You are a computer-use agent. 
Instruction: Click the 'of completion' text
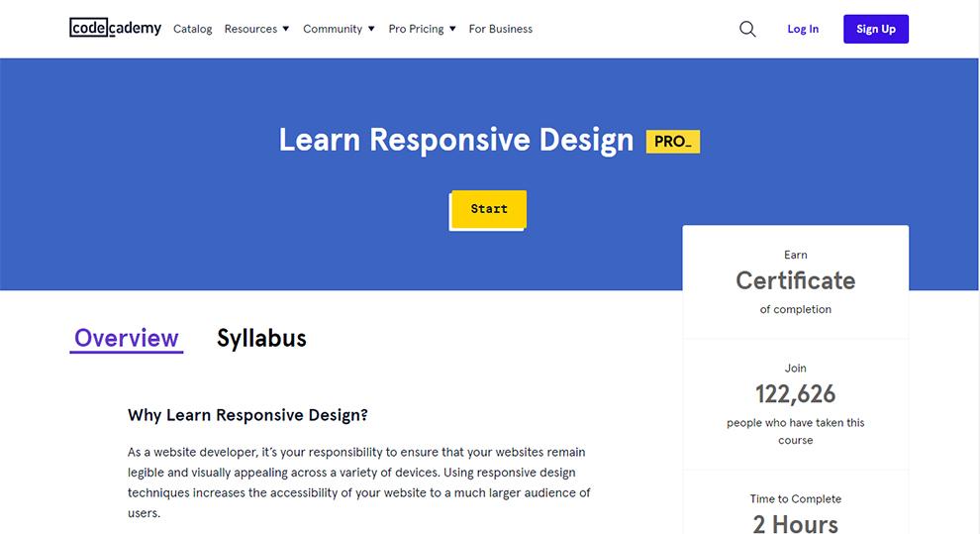[x=795, y=309]
